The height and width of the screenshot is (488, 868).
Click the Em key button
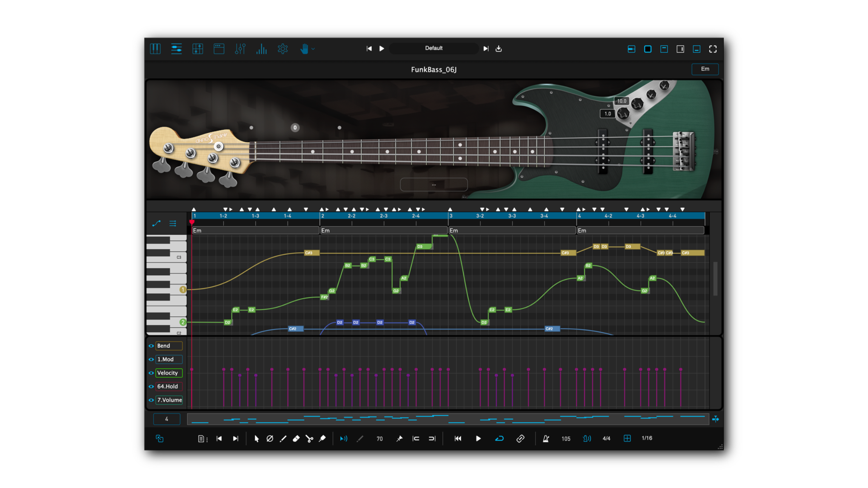(x=705, y=69)
